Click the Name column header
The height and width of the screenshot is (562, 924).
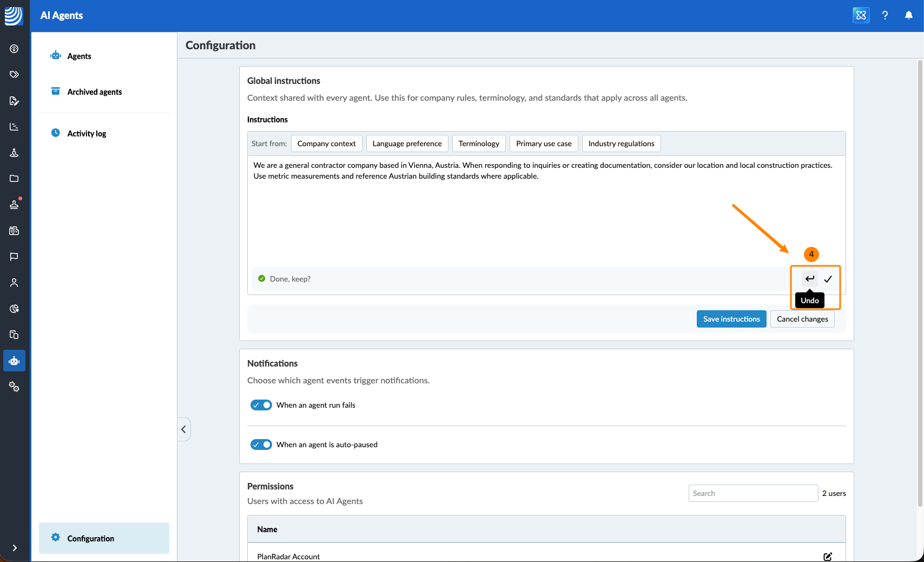[x=267, y=530]
